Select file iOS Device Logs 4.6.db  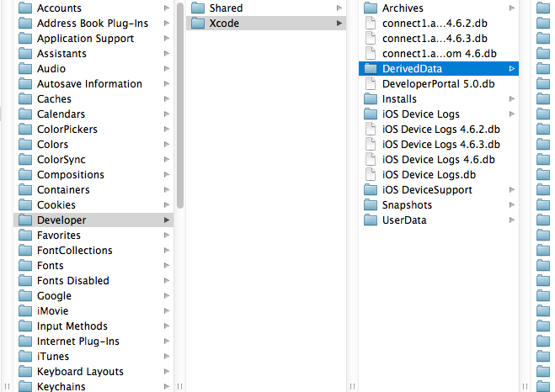(x=439, y=160)
